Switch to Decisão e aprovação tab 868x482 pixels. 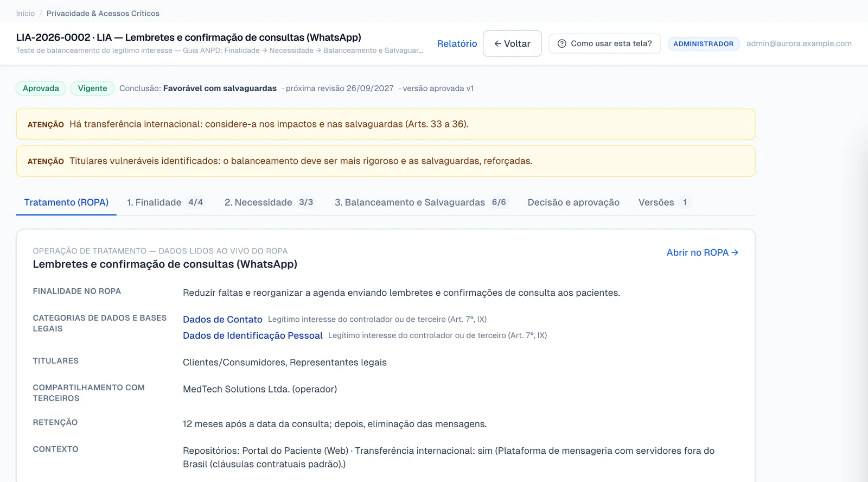(x=573, y=202)
